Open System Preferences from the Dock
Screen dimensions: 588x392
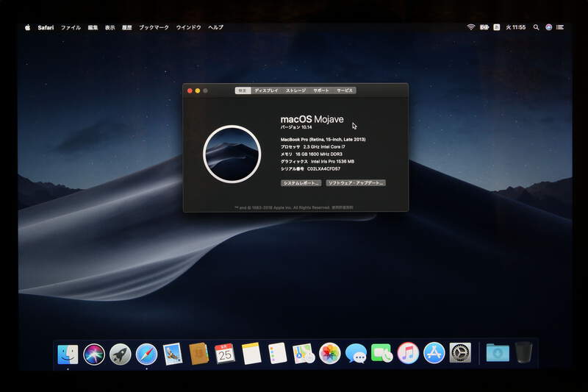point(460,353)
